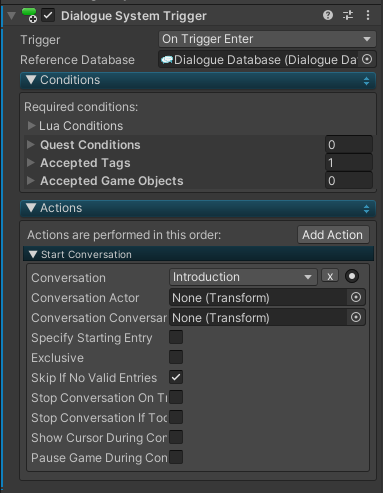
Task: Open component help reference icon
Action: (328, 15)
